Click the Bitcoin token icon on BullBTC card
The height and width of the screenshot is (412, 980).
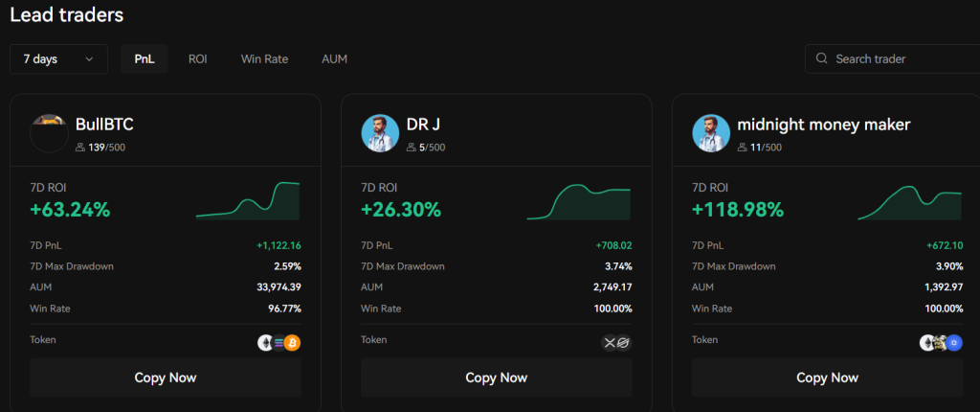[x=292, y=343]
